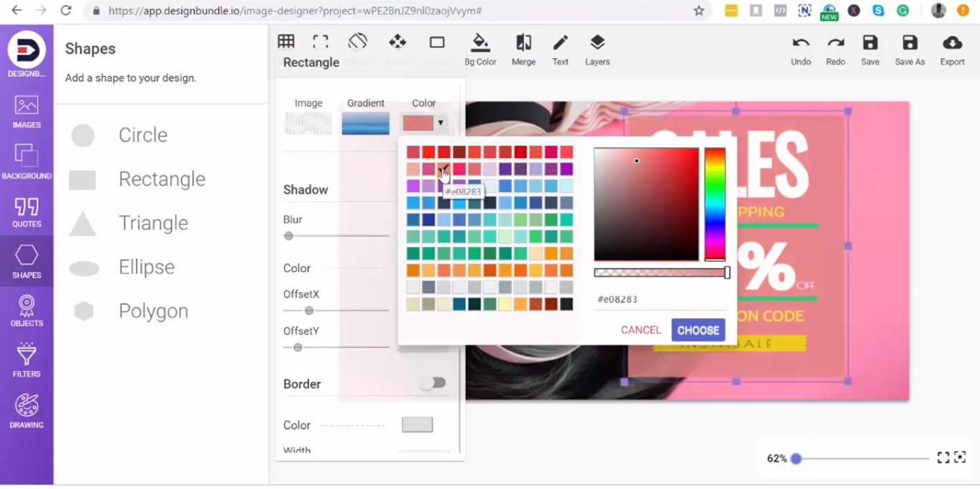This screenshot has height=489, width=980.
Task: Click the rainbow hue slider bar
Action: 715,204
